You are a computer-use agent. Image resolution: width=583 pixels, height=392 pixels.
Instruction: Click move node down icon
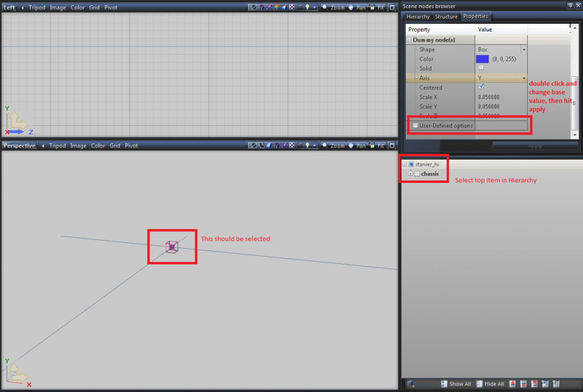point(524,384)
